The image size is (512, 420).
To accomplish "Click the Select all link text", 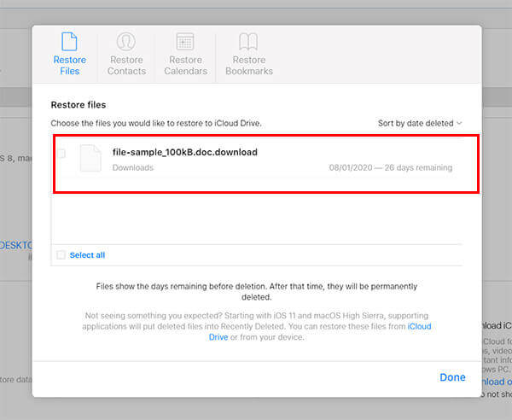I will (x=87, y=255).
